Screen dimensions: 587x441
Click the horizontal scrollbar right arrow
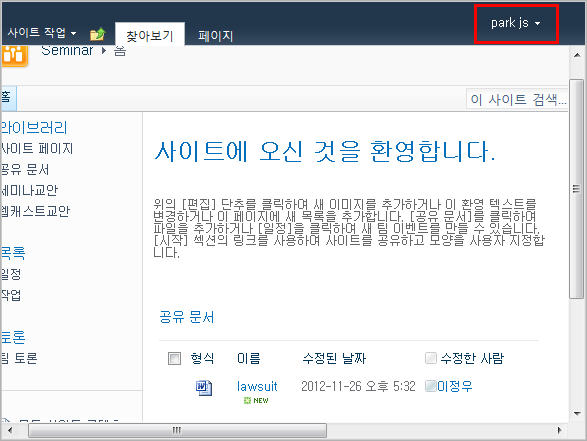tap(559, 430)
